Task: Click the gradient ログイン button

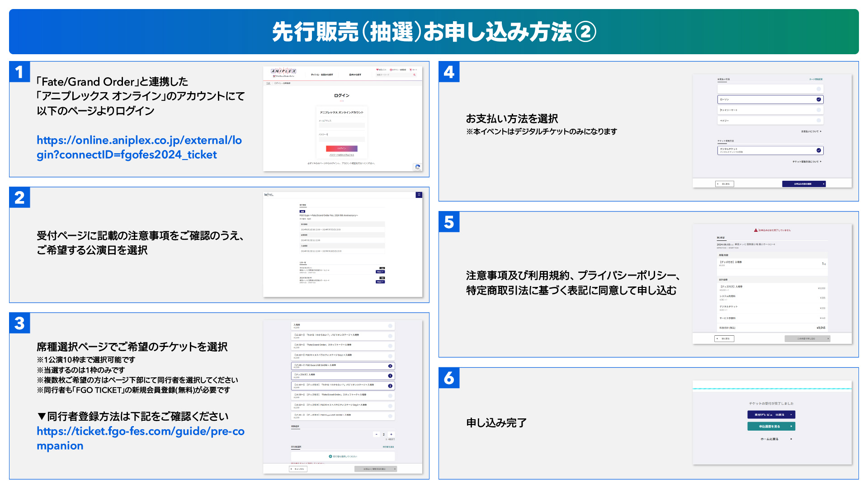Action: 341,148
